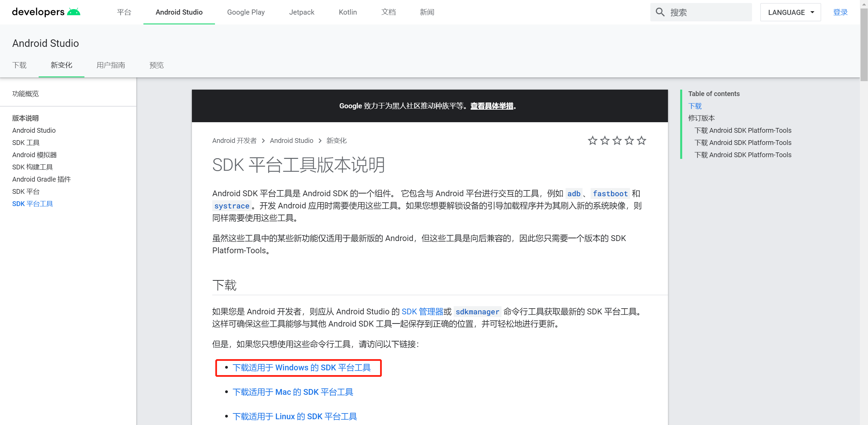Switch to the Google Play tab

(246, 12)
